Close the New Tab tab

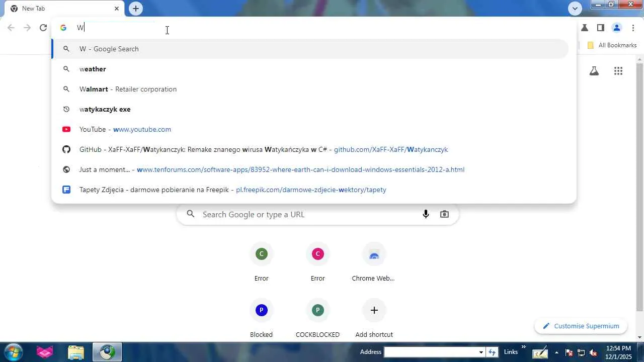[117, 9]
